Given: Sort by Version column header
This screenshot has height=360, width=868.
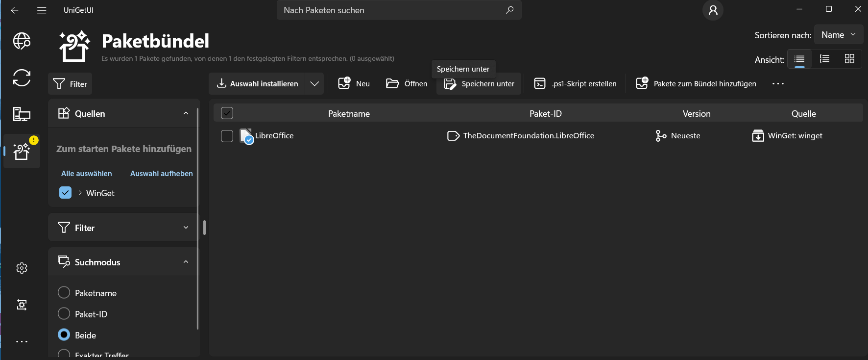Looking at the screenshot, I should 697,114.
